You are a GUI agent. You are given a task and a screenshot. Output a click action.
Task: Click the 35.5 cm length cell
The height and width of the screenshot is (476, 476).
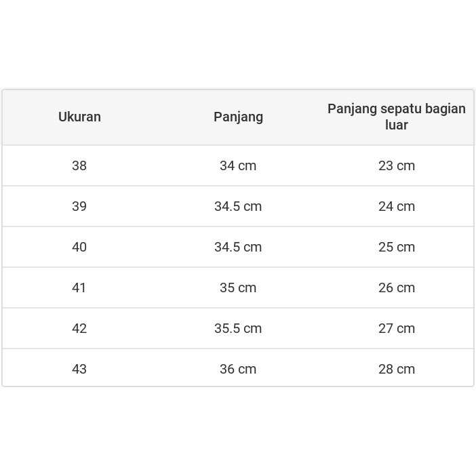[x=238, y=328]
